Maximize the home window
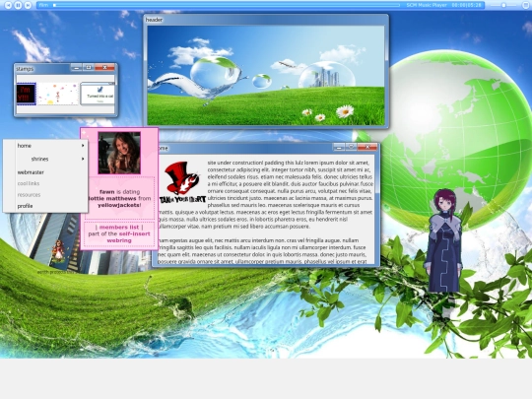The height and width of the screenshot is (399, 532). pyautogui.click(x=351, y=147)
